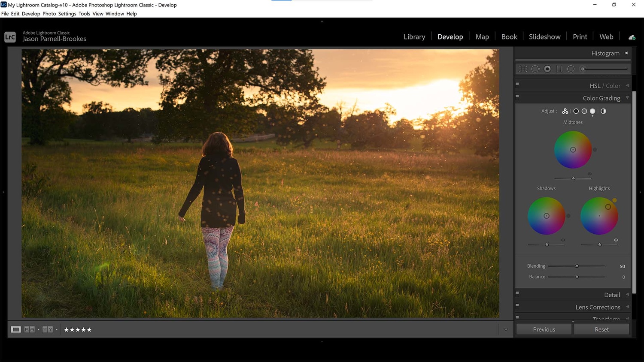The image size is (644, 362).
Task: Toggle the Lens Corrections panel switch
Action: pos(517,305)
